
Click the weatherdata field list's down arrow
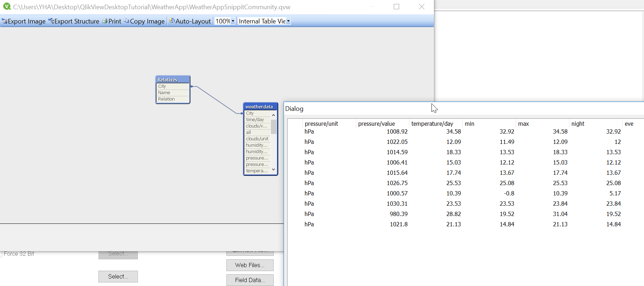point(274,169)
